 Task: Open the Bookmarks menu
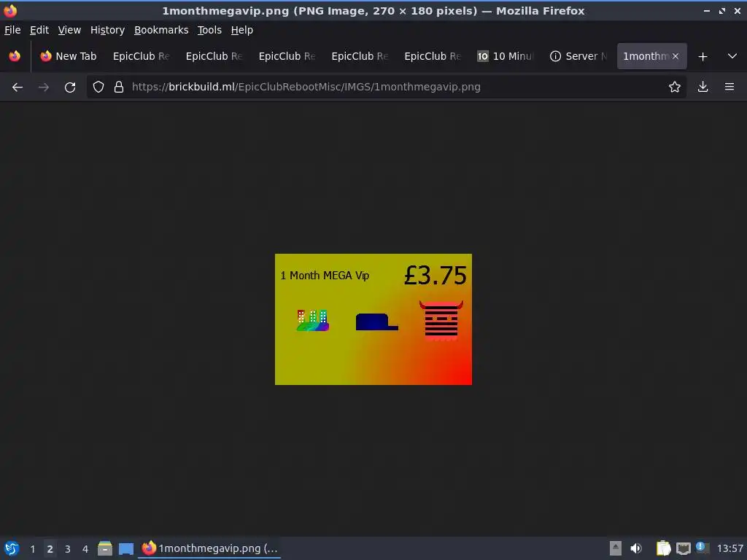[161, 30]
